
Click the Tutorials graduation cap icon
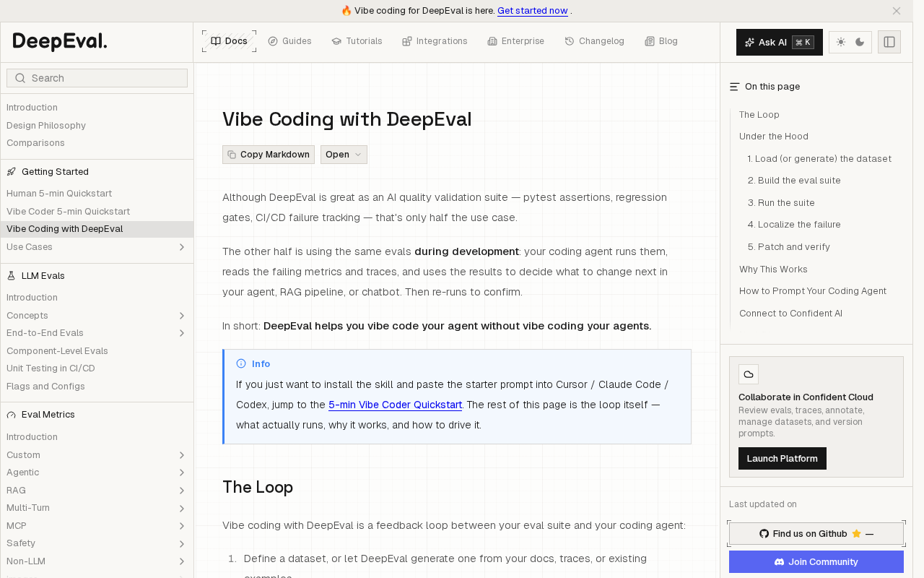click(x=336, y=41)
